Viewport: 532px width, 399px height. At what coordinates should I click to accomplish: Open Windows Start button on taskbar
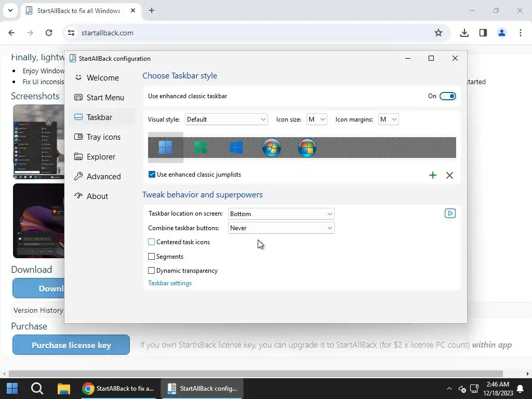12,389
